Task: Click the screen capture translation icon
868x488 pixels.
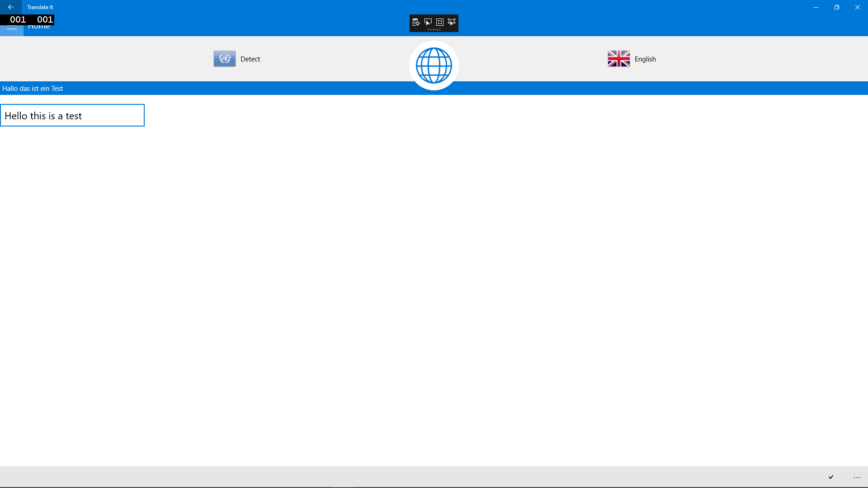Action: [451, 22]
